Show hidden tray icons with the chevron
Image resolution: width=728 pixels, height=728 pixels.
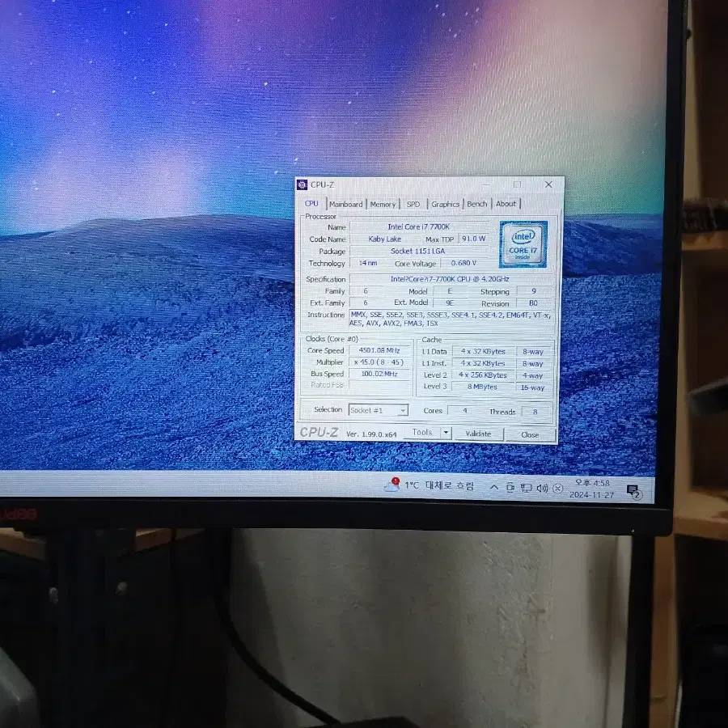tap(494, 487)
